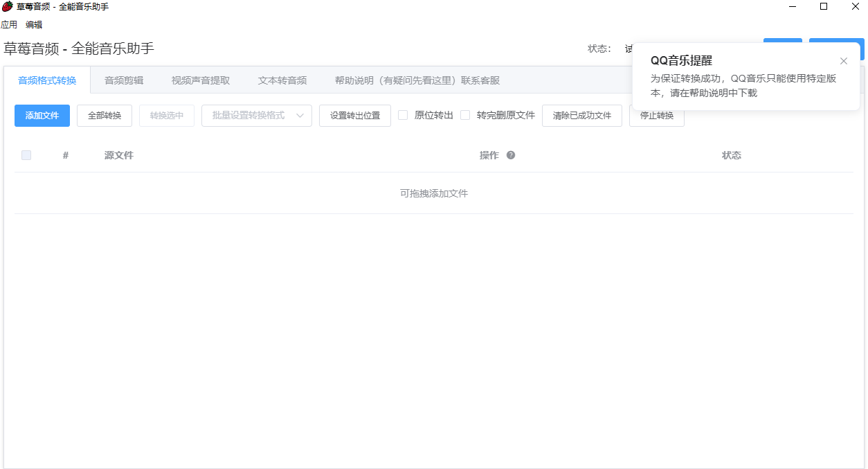Click the 清除已成功文件 button
Screen dimensions: 868x469
[582, 116]
